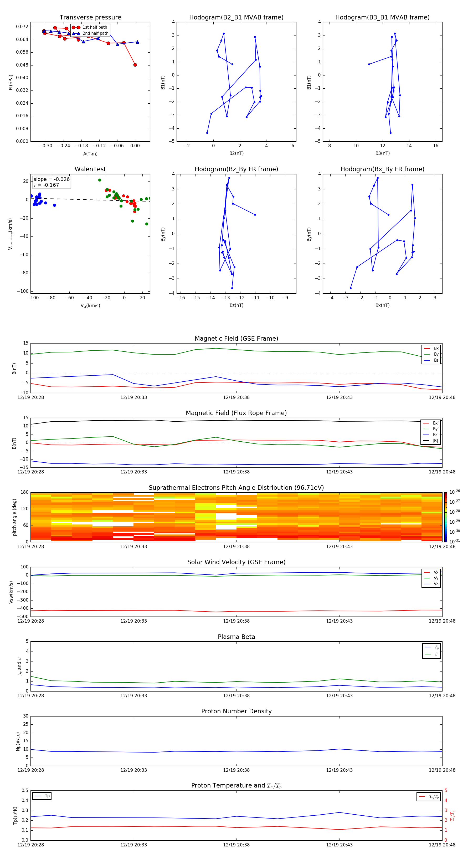Click the "V_A(km/s)" x-axis label
Viewport: 473px width, 868px height.
click(x=90, y=306)
